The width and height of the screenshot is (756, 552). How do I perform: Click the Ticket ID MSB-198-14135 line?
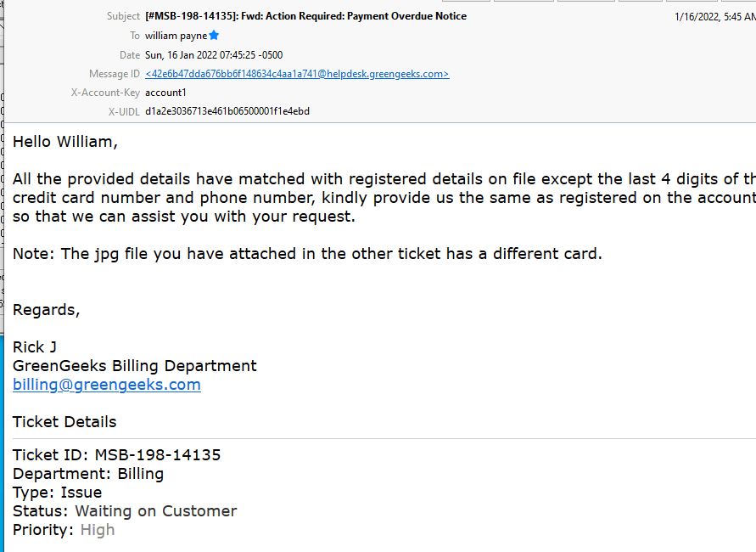point(117,455)
